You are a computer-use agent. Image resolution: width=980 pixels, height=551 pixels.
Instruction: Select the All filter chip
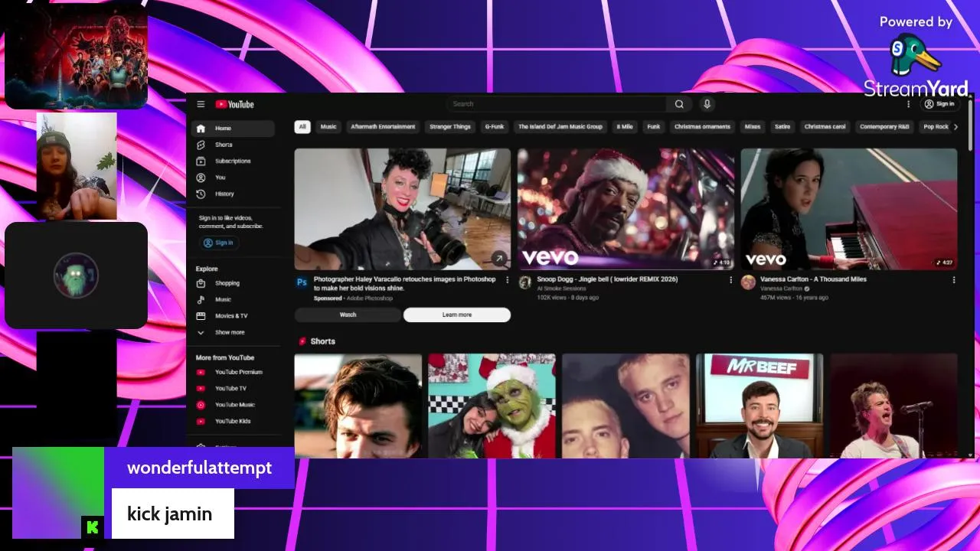pos(302,127)
